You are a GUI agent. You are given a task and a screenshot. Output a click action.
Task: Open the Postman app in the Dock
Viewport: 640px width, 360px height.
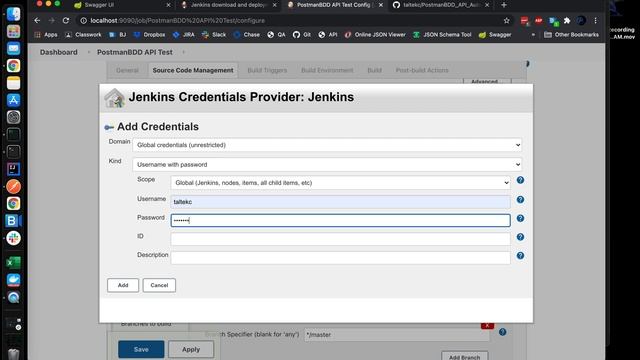pyautogui.click(x=13, y=187)
